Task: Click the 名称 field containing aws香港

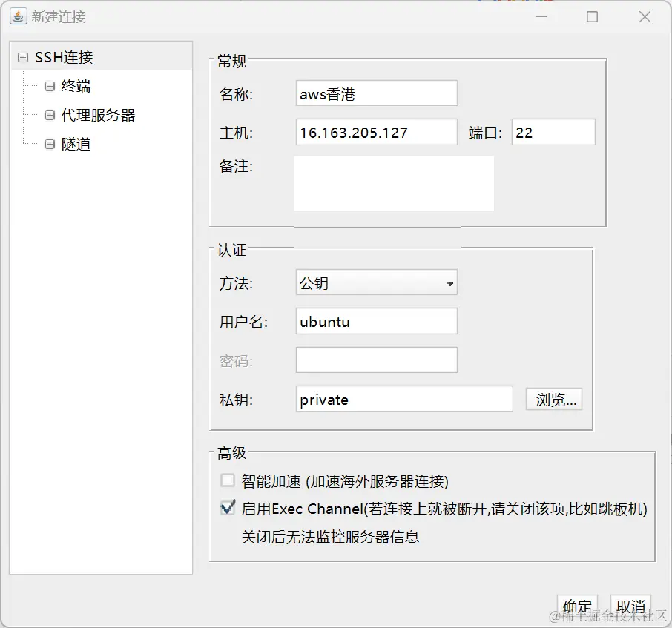Action: click(x=376, y=93)
